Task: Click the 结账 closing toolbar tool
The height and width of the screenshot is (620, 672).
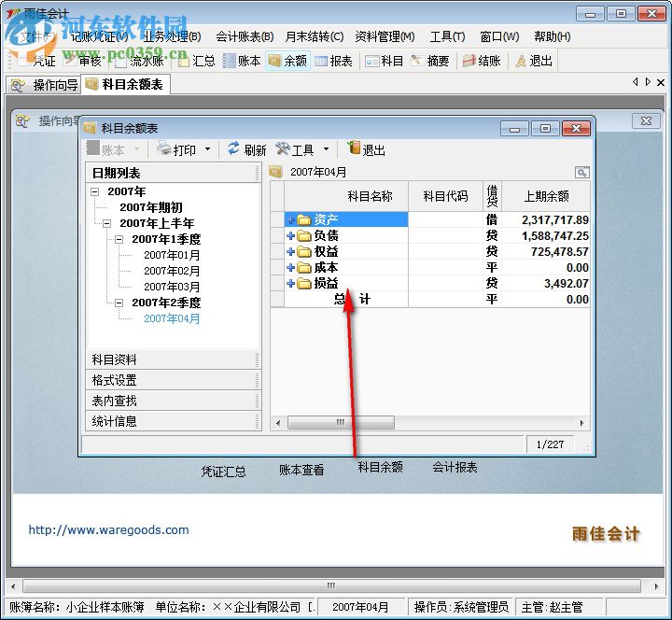Action: (482, 61)
